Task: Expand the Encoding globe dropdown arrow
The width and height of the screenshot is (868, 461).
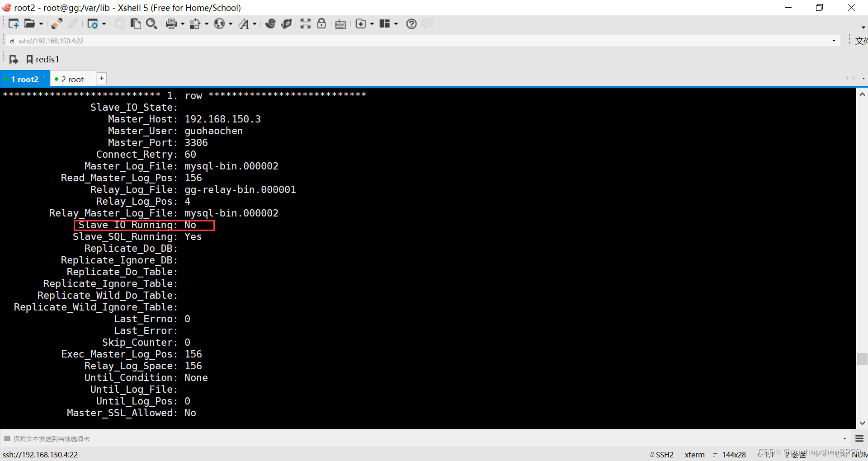Action: click(x=231, y=24)
